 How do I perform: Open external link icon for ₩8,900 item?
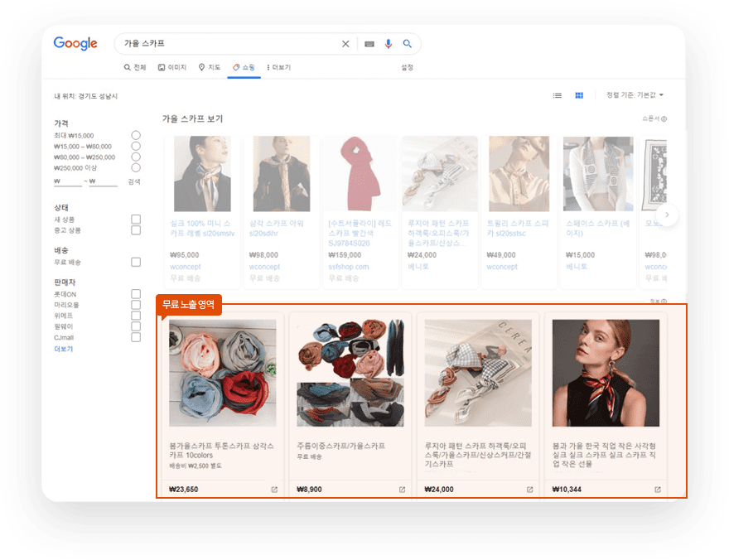[403, 490]
